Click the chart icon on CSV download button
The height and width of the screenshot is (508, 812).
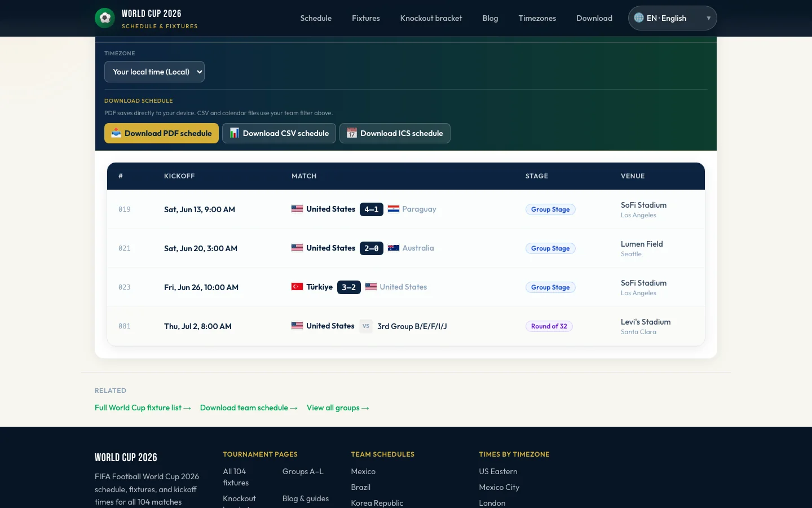(235, 133)
